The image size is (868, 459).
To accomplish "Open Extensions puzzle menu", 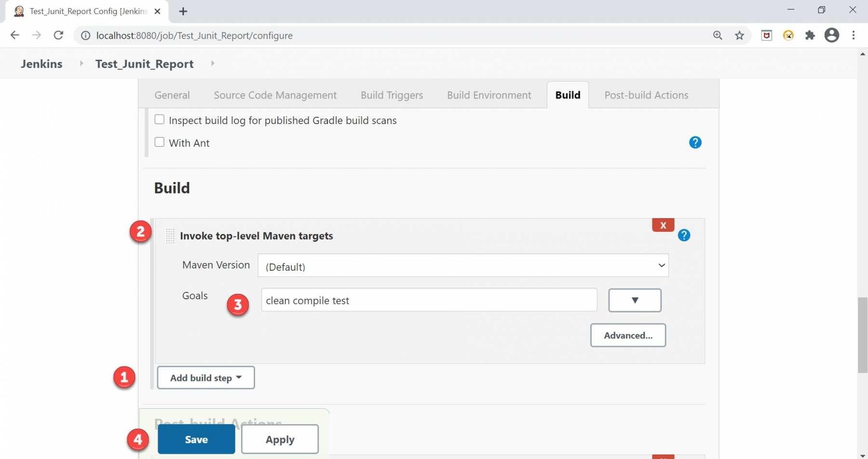I will [810, 35].
